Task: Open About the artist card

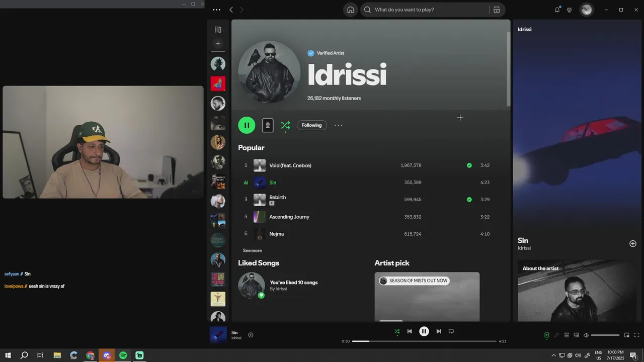Action: 577,291
